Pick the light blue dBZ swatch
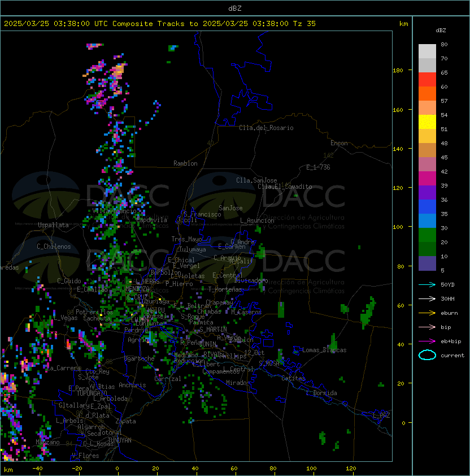Screen dimensions: 470x476 [427, 221]
